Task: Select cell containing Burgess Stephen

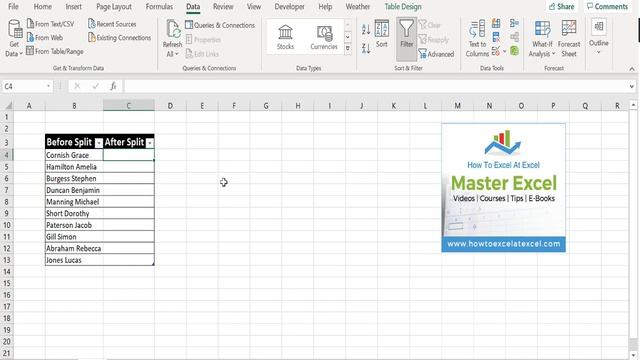Action: (x=74, y=178)
